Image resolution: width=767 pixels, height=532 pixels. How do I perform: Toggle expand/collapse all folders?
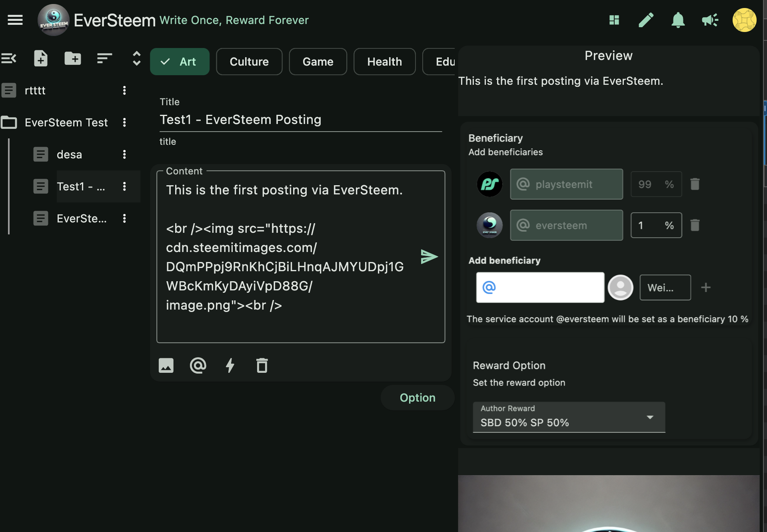(x=137, y=58)
